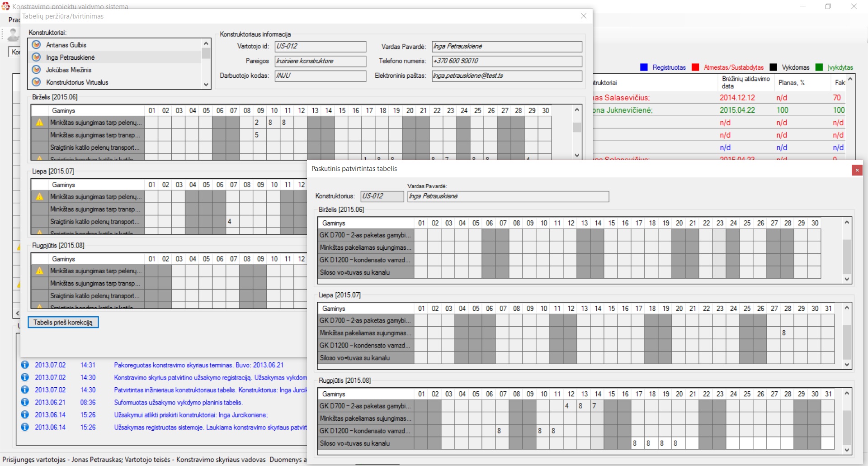Click Inga Petrauskienė's list icon
The width and height of the screenshot is (868, 466).
click(x=37, y=57)
